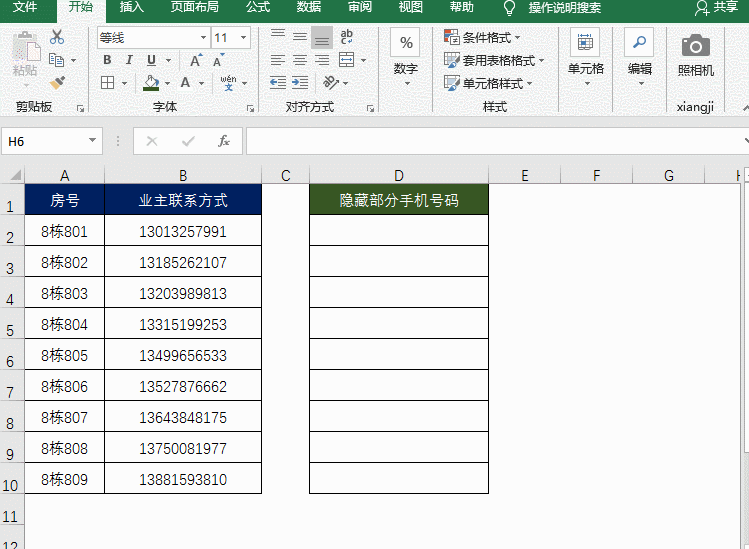Toggle Italic formatting
749x549 pixels.
(x=129, y=60)
